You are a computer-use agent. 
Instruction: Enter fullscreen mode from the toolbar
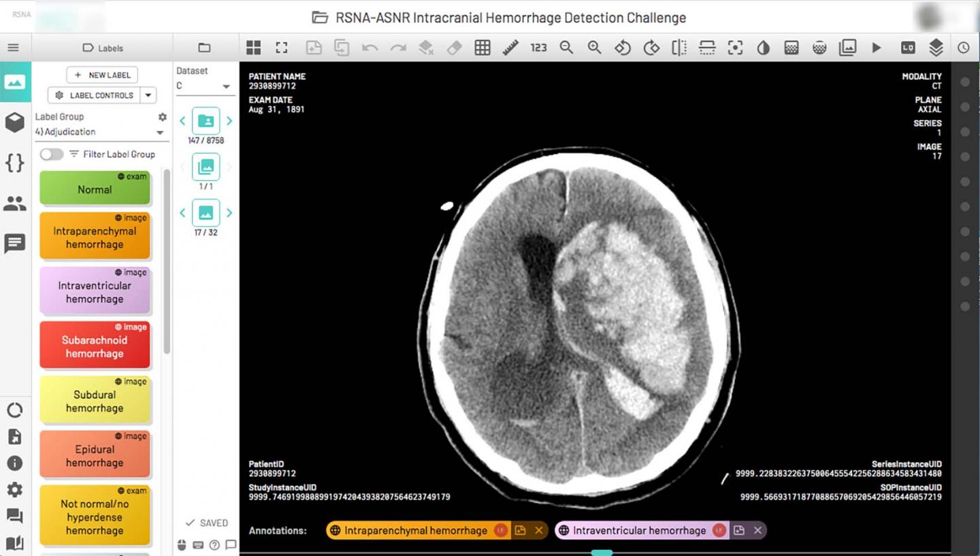pos(282,48)
